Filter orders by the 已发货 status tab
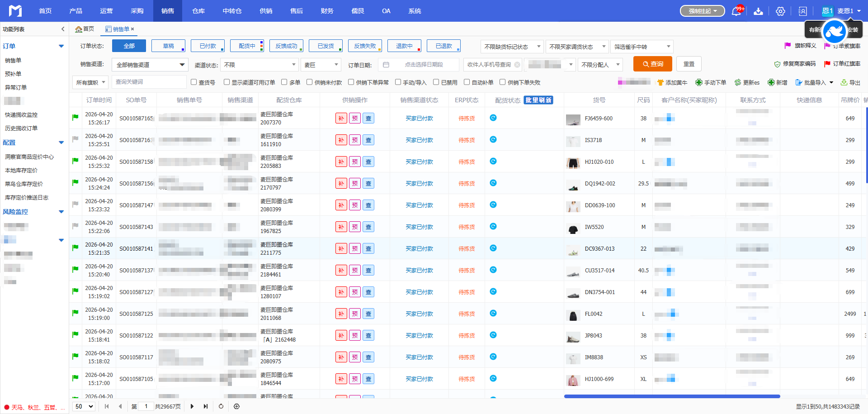Image resolution: width=868 pixels, height=414 pixels. [x=325, y=46]
